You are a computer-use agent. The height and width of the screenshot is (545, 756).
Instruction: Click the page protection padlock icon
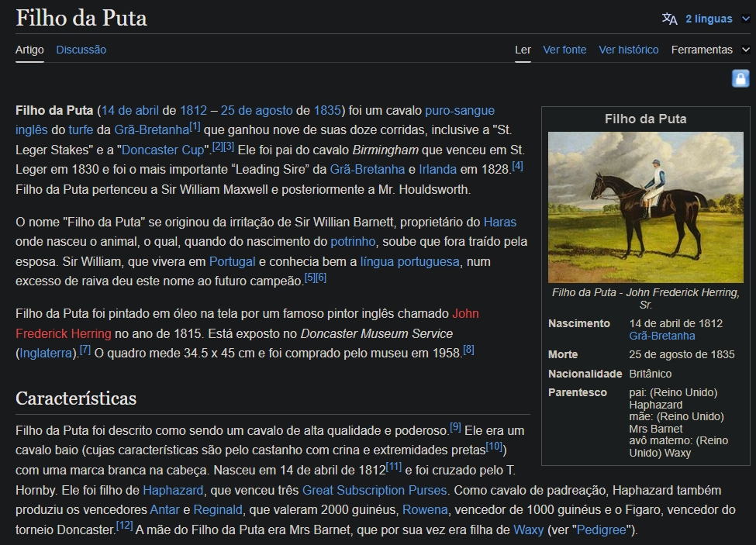(x=740, y=78)
